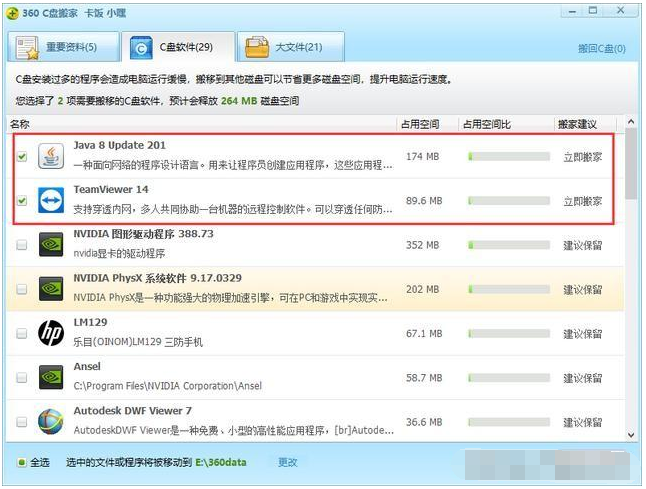Click 建议保留 for NVIDIA 图形驱动程序

[x=583, y=246]
